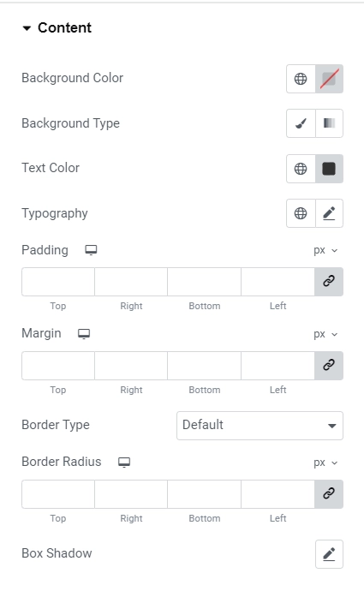Toggle linked values for Margin
The width and height of the screenshot is (364, 597).
click(x=329, y=366)
